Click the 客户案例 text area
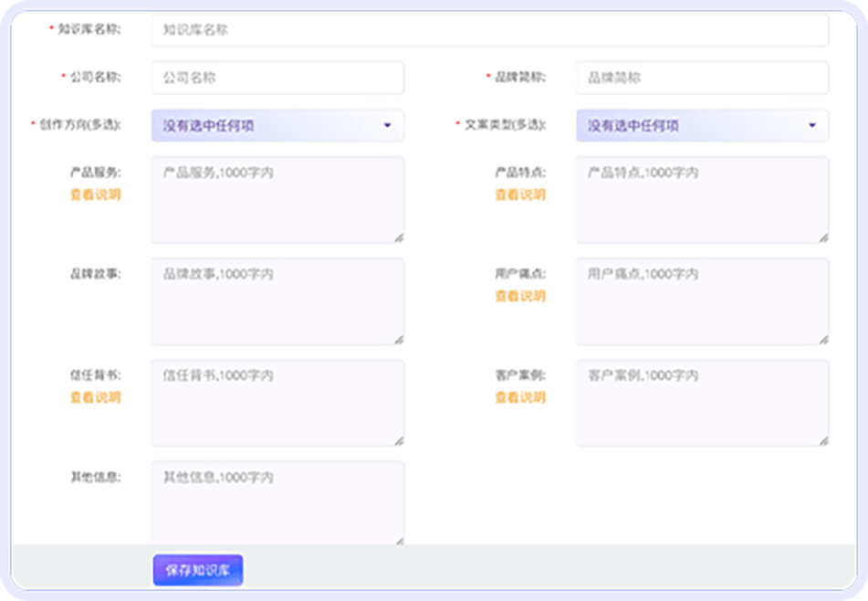 (702, 403)
